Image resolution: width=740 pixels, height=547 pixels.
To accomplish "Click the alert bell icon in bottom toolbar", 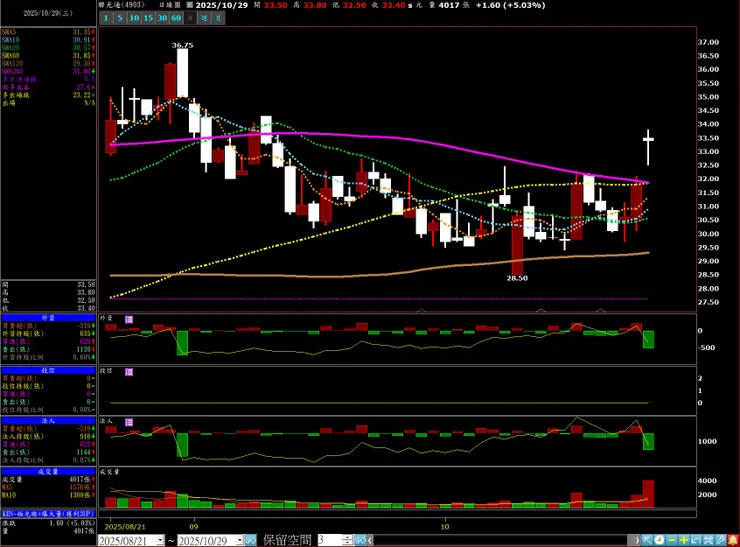I will click(733, 539).
